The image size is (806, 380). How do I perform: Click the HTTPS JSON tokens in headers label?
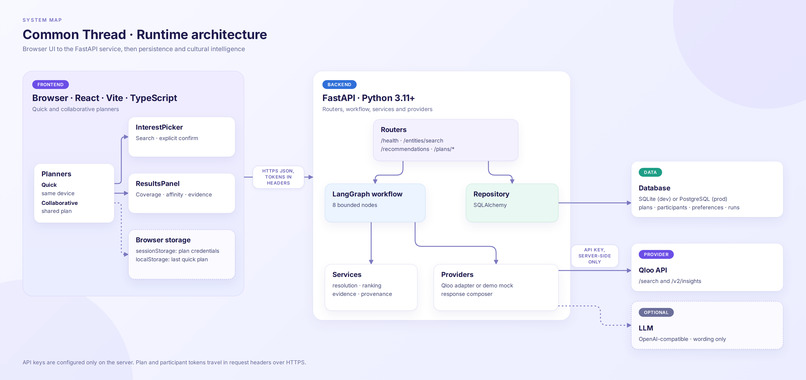[x=278, y=177]
